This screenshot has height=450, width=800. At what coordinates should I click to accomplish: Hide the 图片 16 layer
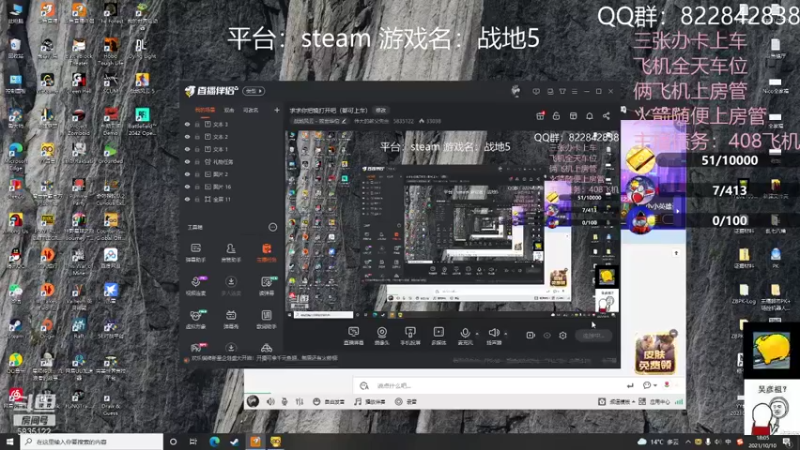tap(187, 187)
